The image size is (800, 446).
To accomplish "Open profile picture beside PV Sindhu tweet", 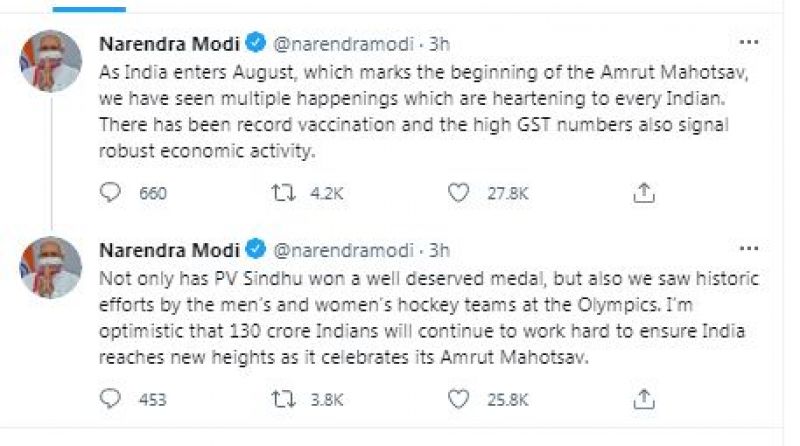I will click(49, 266).
